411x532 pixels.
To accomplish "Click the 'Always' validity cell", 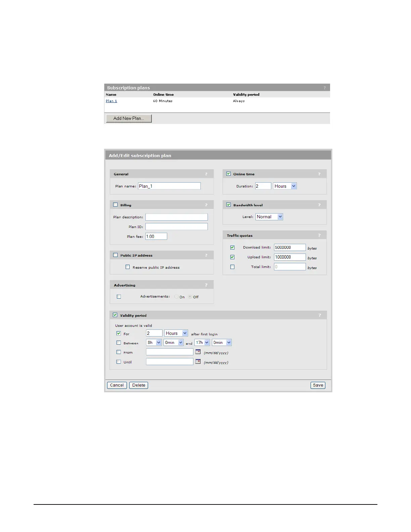I will click(239, 101).
